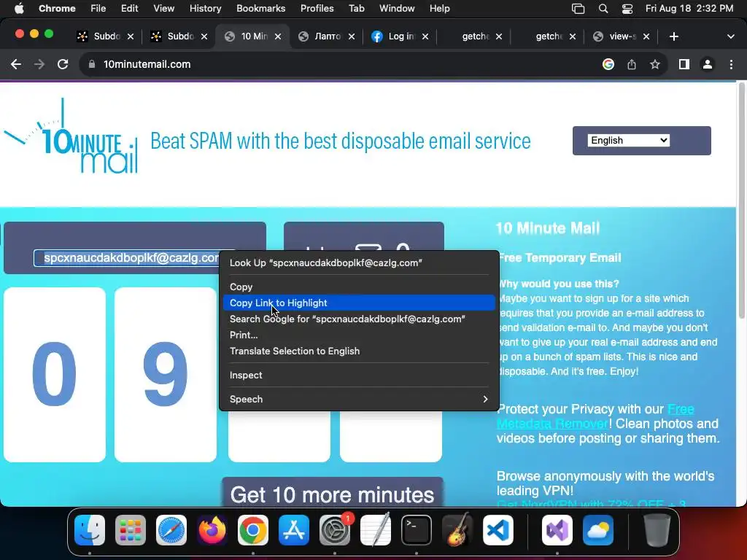Bookmark this page with the star
This screenshot has height=560, width=747.
pos(655,64)
